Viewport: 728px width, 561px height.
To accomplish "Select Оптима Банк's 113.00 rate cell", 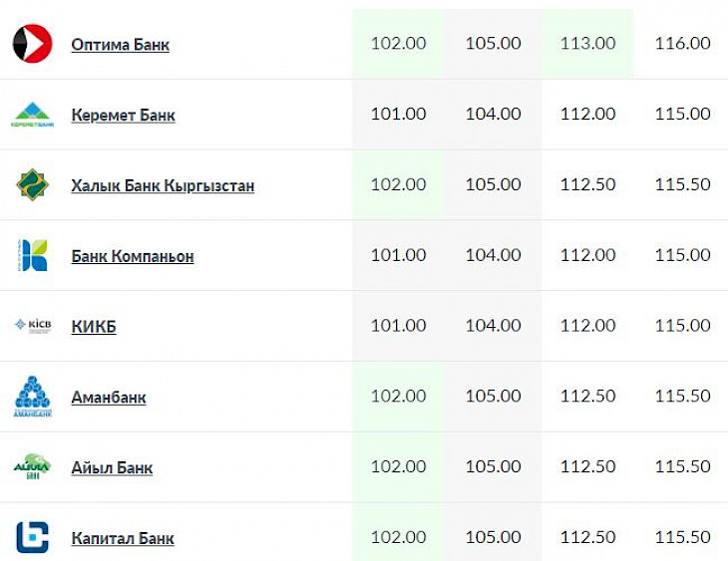I will point(588,44).
